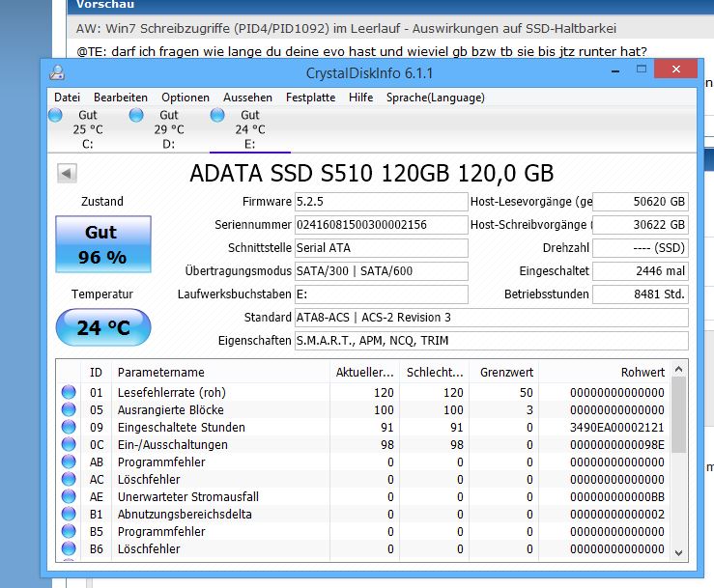Click status orb of Abnutzungsbereichsdelta row
Screen dimensions: 714x588
pyautogui.click(x=69, y=514)
